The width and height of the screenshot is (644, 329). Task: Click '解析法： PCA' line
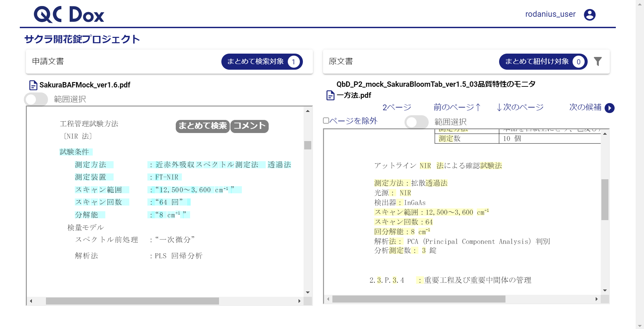pyautogui.click(x=462, y=241)
